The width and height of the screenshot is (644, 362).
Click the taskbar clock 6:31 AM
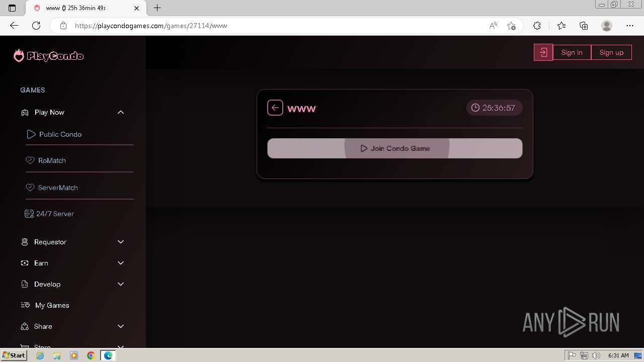[x=618, y=355]
